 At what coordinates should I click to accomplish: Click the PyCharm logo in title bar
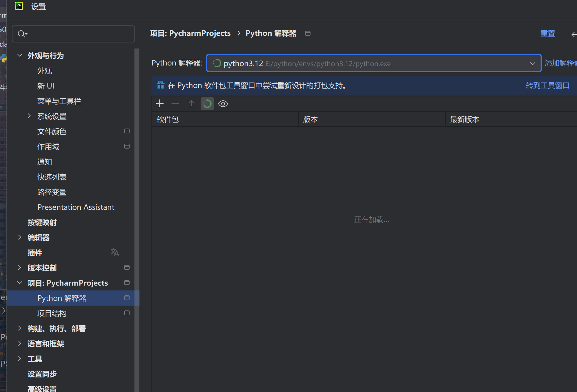pos(19,6)
